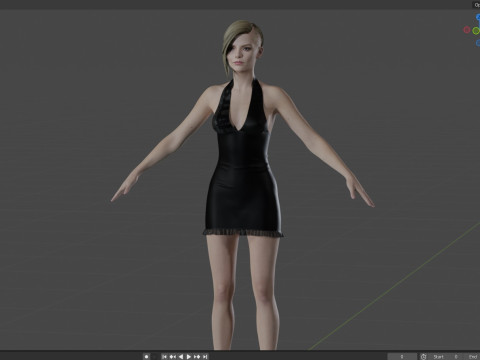Screen dimensions: 480x360
Task: Jump to the timeline start frame
Action: coord(164,357)
